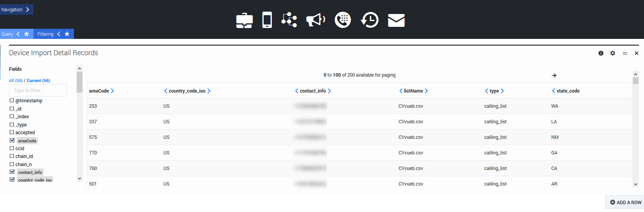Click the megaphone campaigns icon

pyautogui.click(x=315, y=20)
